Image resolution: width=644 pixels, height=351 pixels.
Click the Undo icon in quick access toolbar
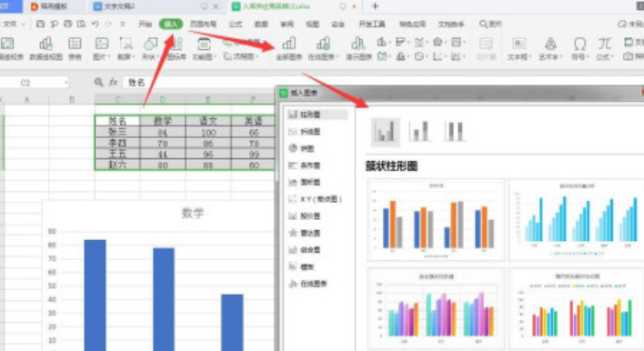coord(95,24)
